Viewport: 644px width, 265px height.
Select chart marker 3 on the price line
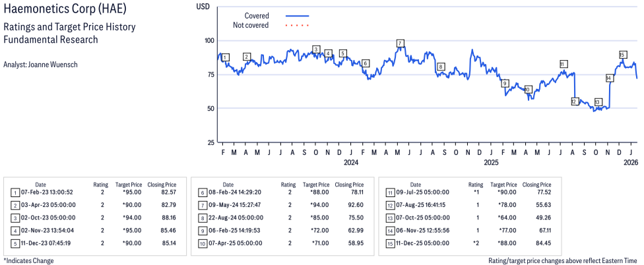316,49
